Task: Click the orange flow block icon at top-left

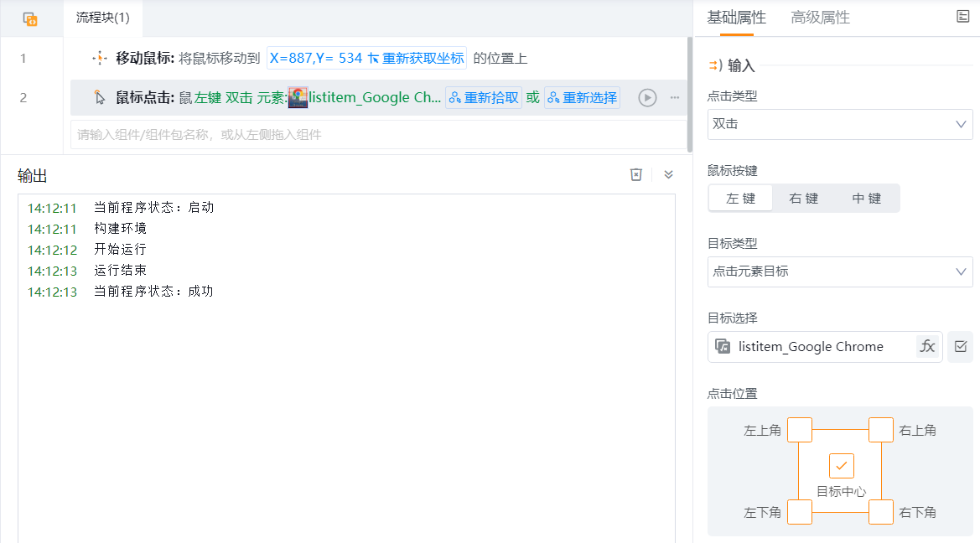Action: coord(30,18)
